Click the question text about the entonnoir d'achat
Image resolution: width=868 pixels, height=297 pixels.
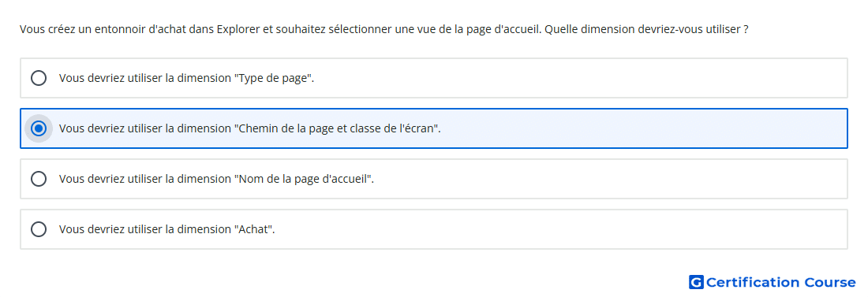(384, 29)
